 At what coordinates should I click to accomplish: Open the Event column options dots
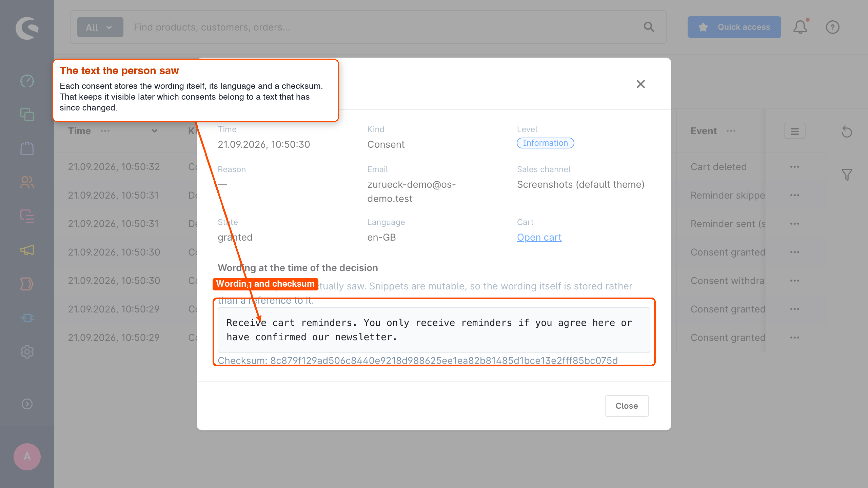click(x=731, y=131)
